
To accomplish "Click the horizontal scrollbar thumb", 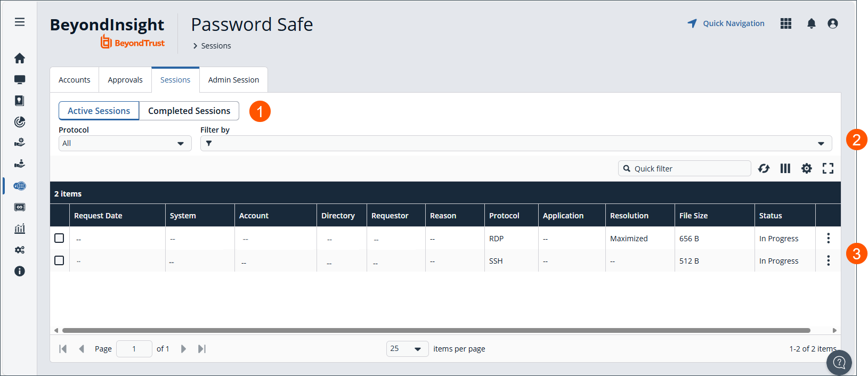I will [436, 330].
